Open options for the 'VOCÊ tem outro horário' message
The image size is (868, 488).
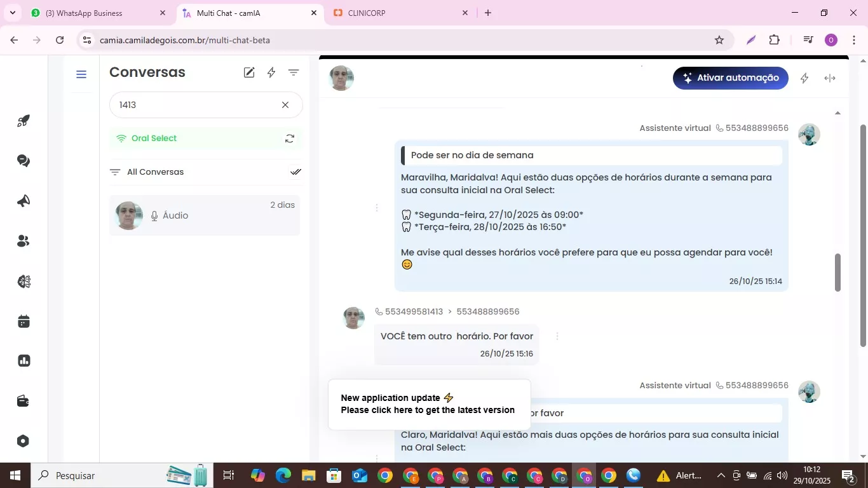pyautogui.click(x=557, y=336)
